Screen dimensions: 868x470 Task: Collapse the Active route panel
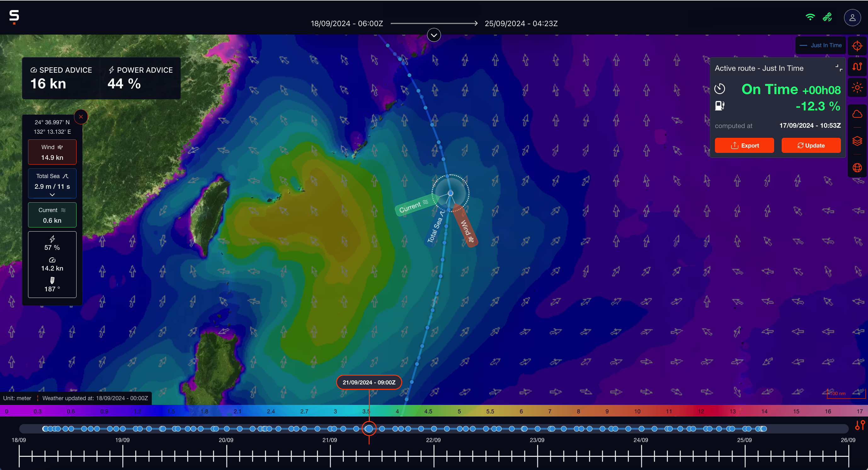click(x=838, y=68)
